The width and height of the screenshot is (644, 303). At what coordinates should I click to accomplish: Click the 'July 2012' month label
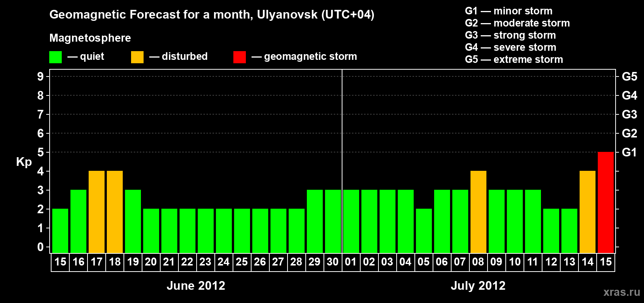click(x=478, y=286)
